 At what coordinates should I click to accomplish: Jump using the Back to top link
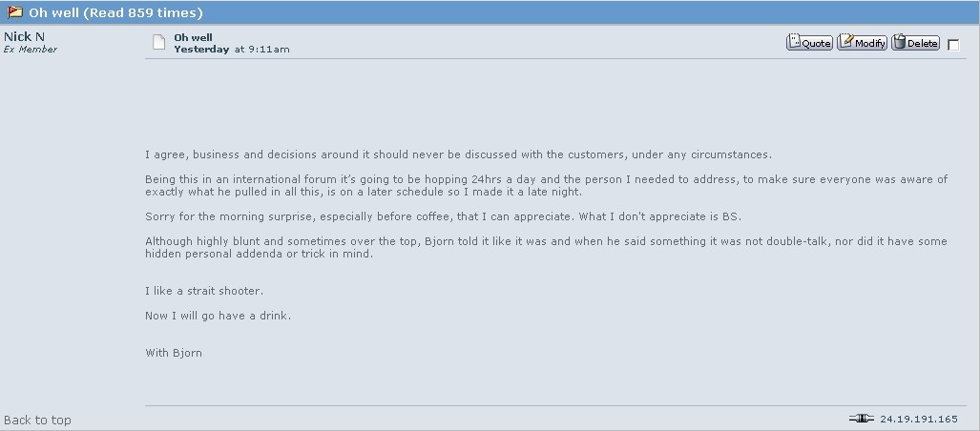[x=37, y=420]
